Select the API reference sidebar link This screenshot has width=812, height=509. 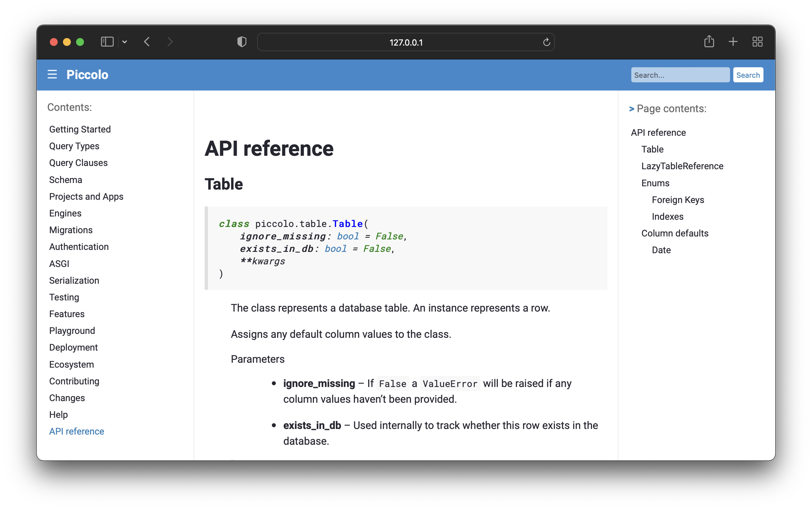[x=76, y=431]
